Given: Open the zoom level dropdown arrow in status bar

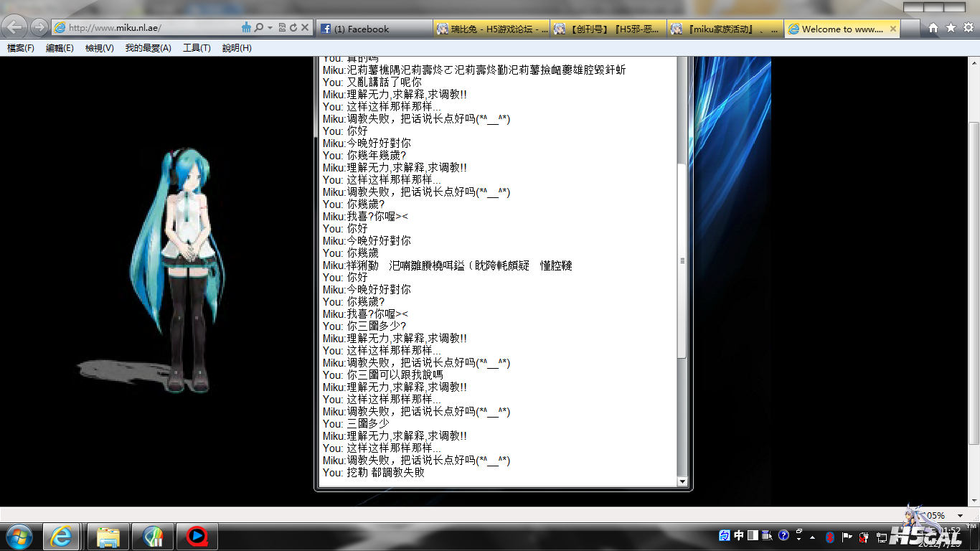Looking at the screenshot, I should click(x=960, y=516).
